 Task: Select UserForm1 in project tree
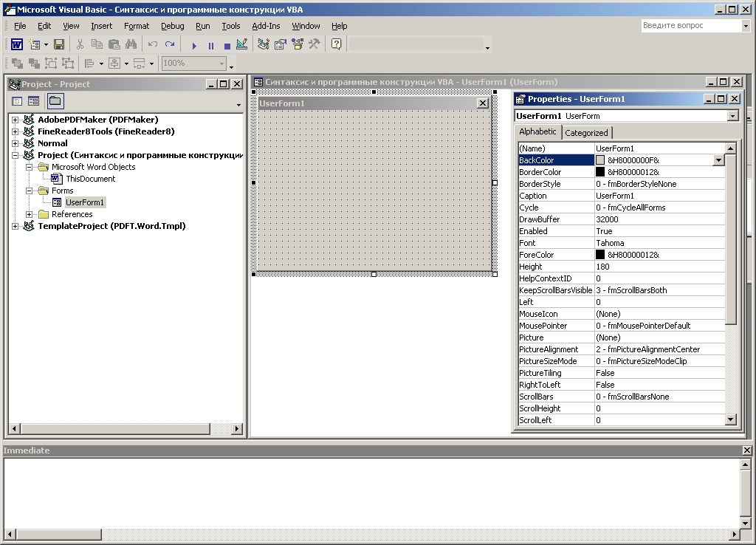coord(85,202)
